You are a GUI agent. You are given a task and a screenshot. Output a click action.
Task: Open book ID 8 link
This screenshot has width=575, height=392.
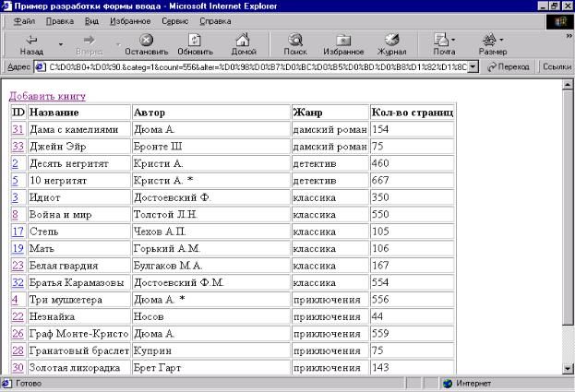click(15, 215)
